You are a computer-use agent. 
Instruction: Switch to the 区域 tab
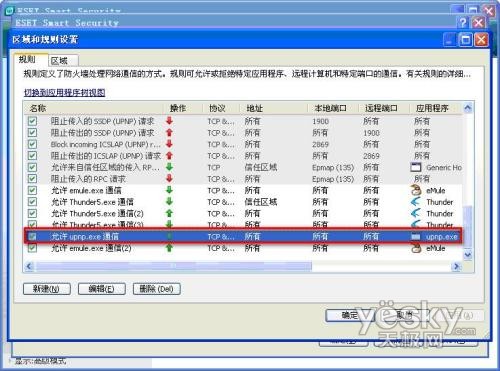tap(63, 61)
